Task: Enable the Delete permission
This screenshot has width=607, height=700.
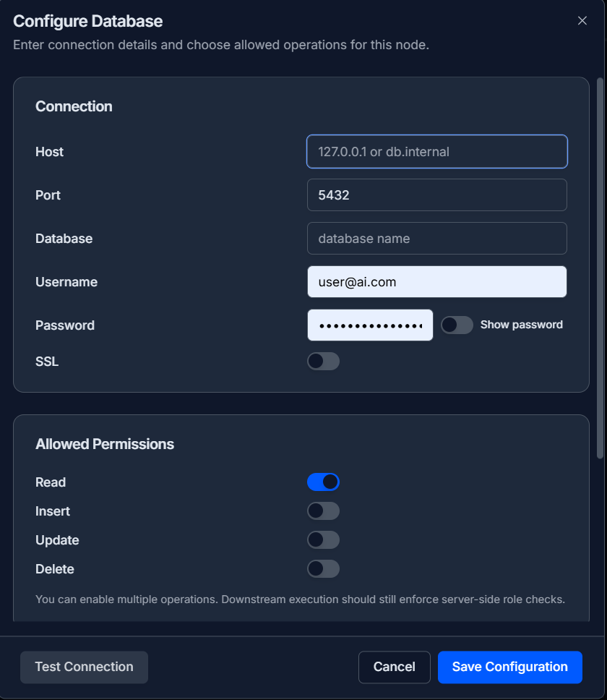Action: coord(323,568)
